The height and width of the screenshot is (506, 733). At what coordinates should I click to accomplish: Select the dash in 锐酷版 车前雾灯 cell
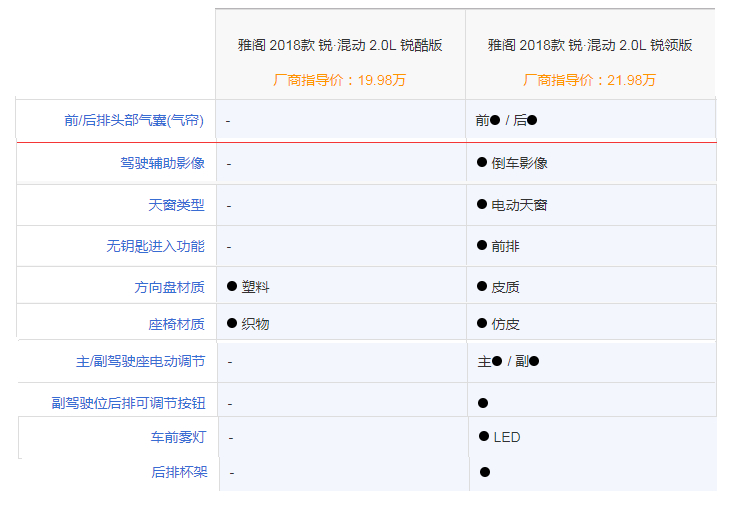point(231,438)
